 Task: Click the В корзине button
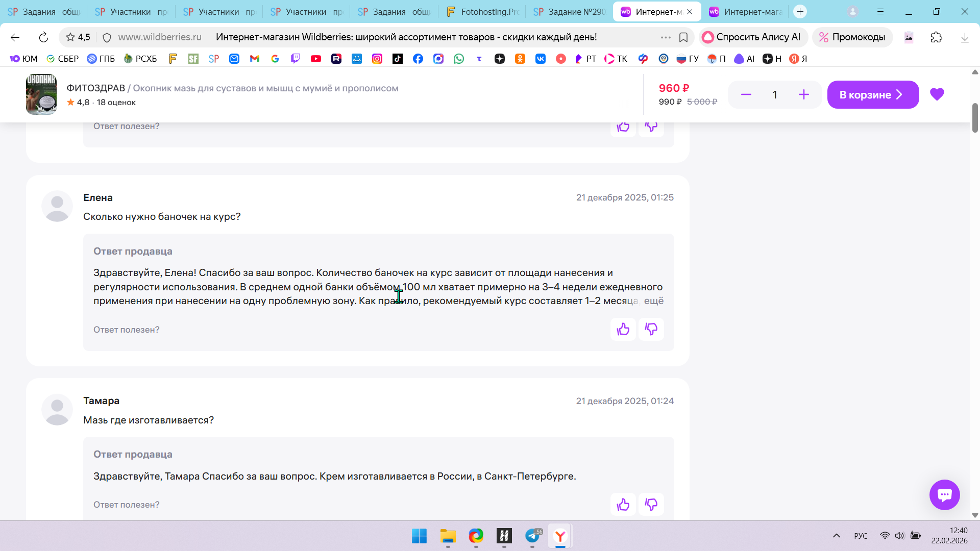click(872, 95)
